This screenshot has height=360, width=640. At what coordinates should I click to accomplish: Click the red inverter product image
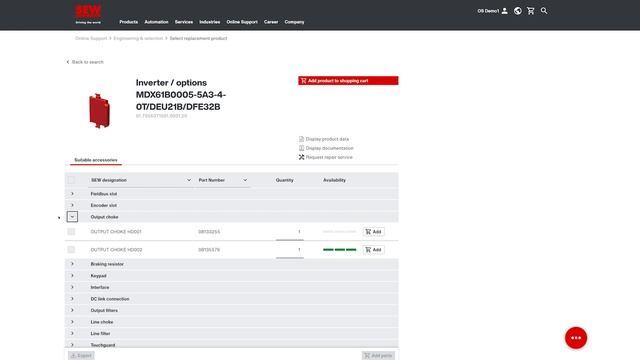(x=99, y=111)
